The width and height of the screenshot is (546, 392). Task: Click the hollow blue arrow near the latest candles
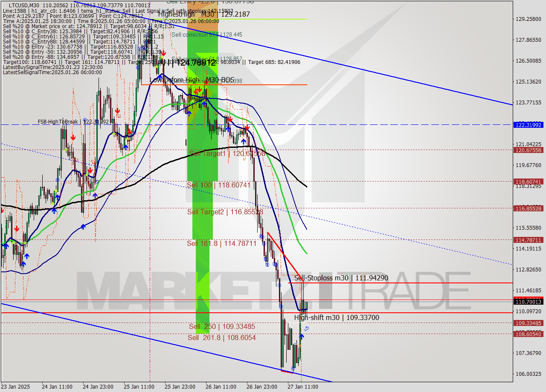point(306,329)
